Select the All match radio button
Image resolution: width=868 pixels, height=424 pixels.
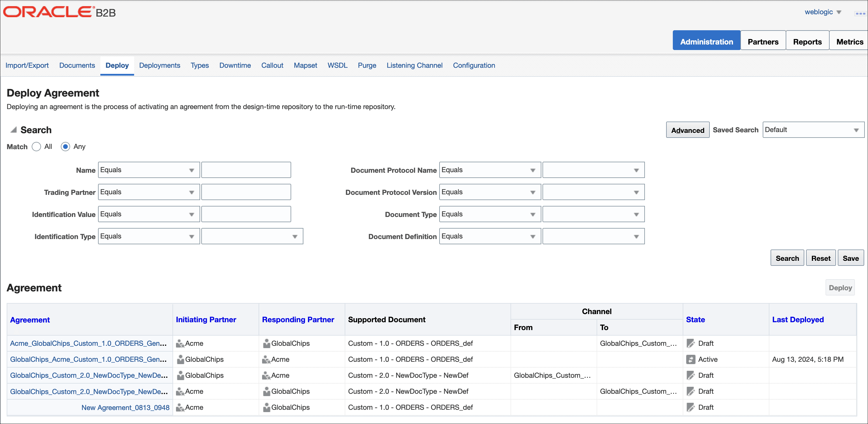pyautogui.click(x=36, y=147)
